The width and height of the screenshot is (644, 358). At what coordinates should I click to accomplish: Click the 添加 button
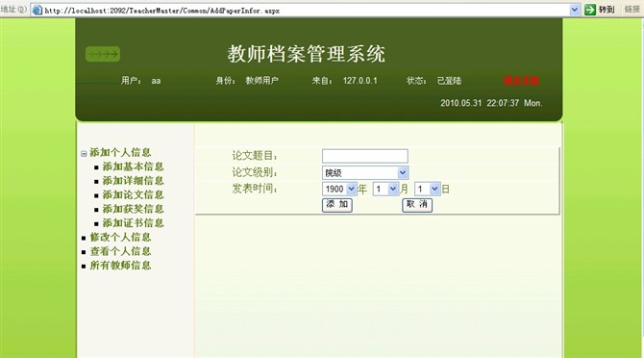point(337,205)
